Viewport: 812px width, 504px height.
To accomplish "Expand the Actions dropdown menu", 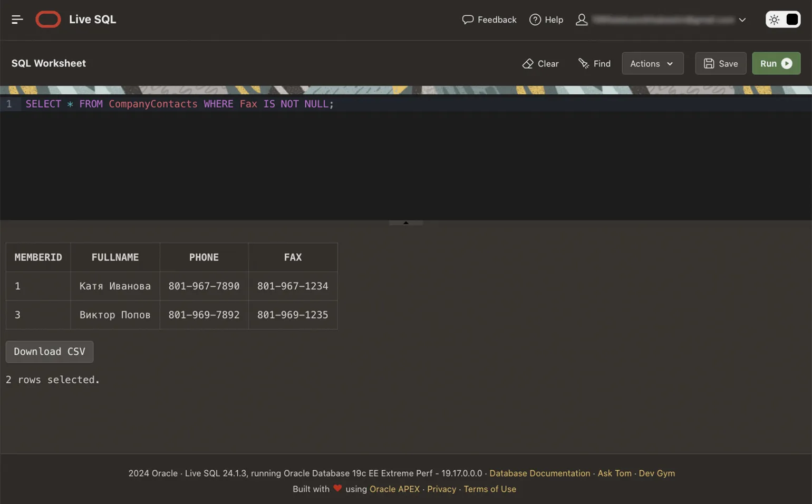I will 652,64.
